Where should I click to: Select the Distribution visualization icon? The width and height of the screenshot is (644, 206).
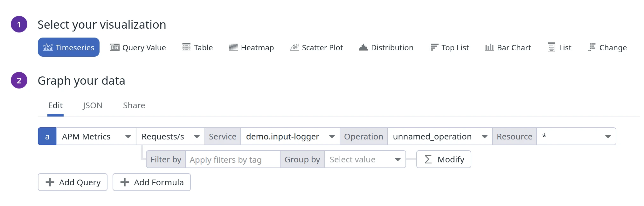[363, 47]
